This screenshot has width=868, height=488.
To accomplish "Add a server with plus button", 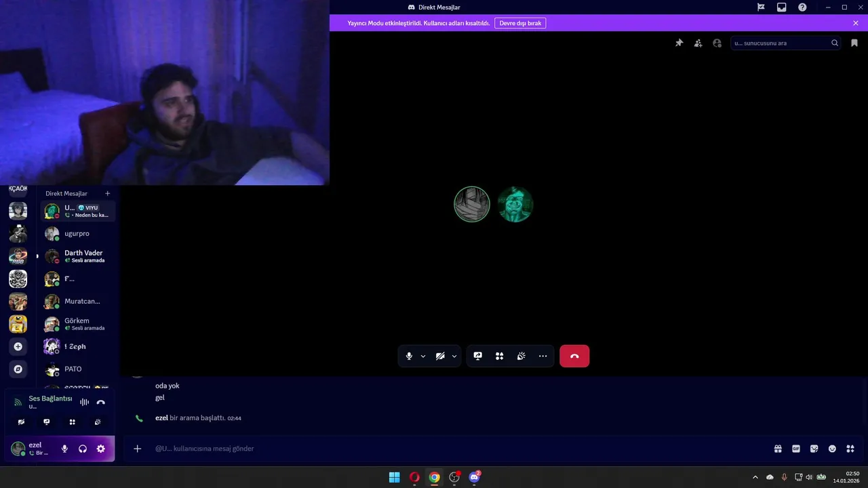I will pyautogui.click(x=18, y=346).
